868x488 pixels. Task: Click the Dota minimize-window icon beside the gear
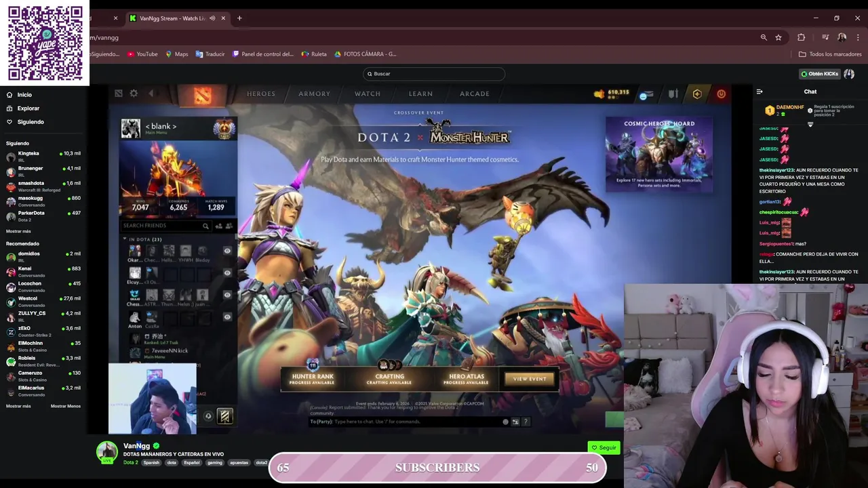click(119, 94)
